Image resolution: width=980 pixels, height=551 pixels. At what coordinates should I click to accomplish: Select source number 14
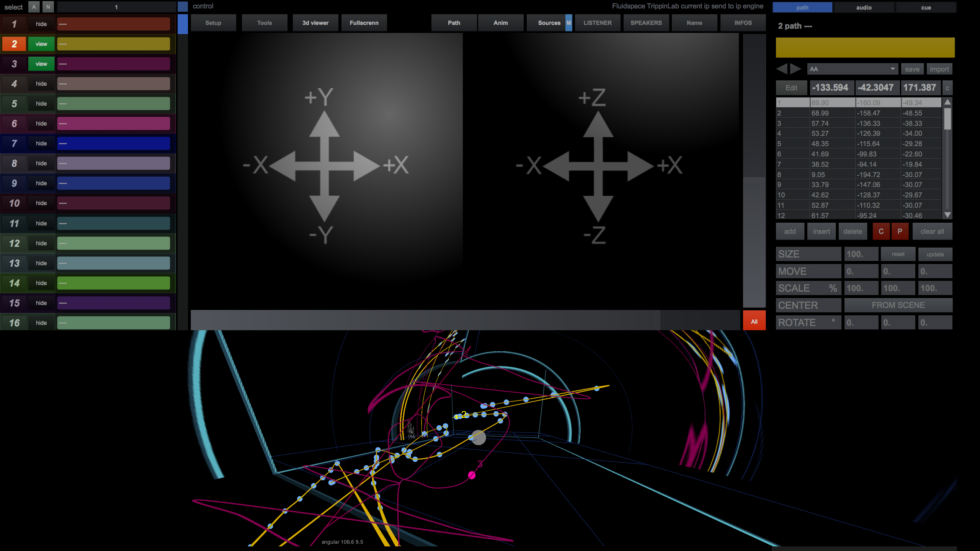14,283
